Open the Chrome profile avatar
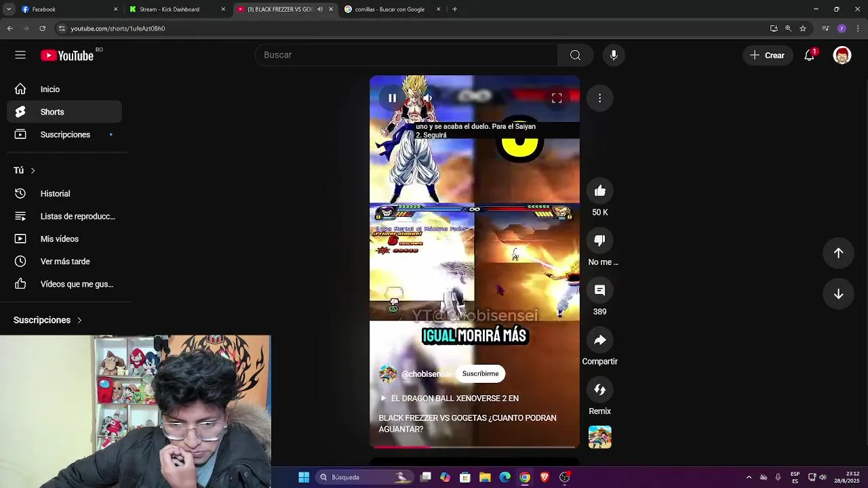The height and width of the screenshot is (488, 868). click(x=842, y=28)
